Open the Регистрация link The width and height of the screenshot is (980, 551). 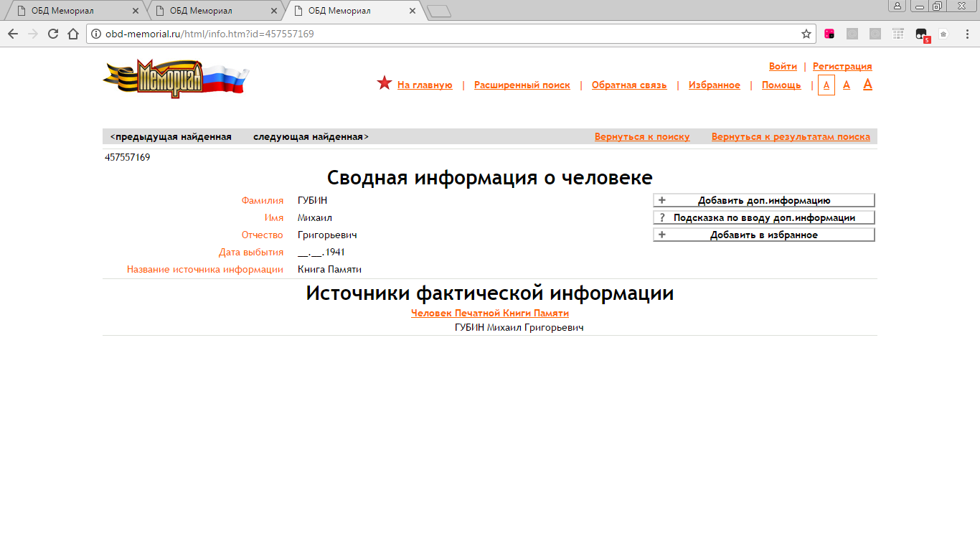tap(842, 66)
